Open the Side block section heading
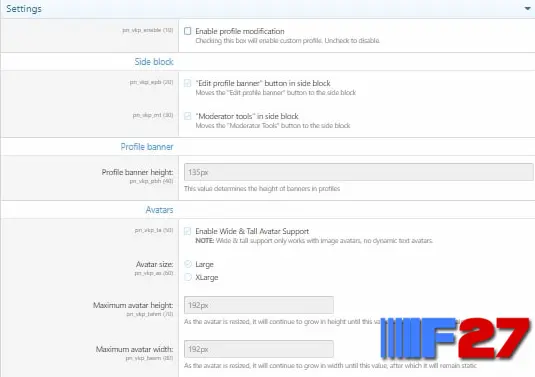Viewport: 535px width, 377px height. tap(154, 62)
